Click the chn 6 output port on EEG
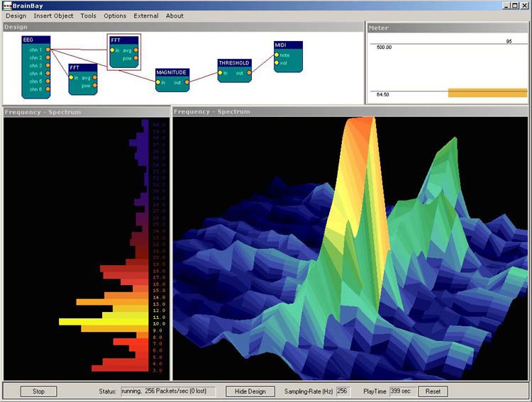This screenshot has width=532, height=402. tap(48, 89)
